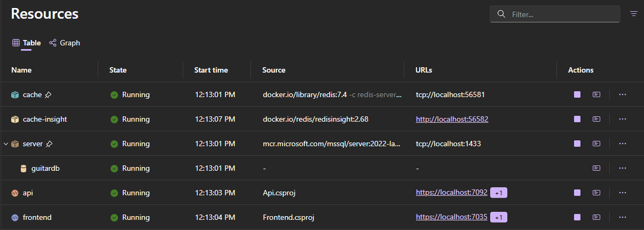Click the frontend project icon

(15, 217)
